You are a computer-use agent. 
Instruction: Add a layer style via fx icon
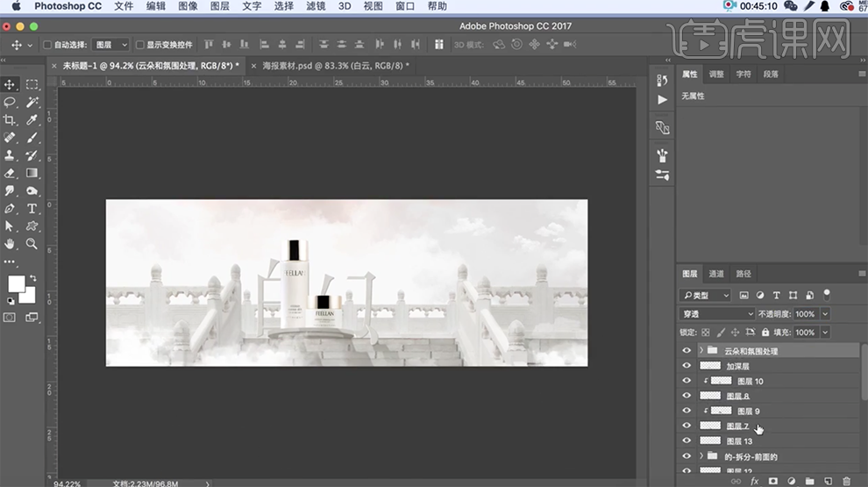[754, 481]
